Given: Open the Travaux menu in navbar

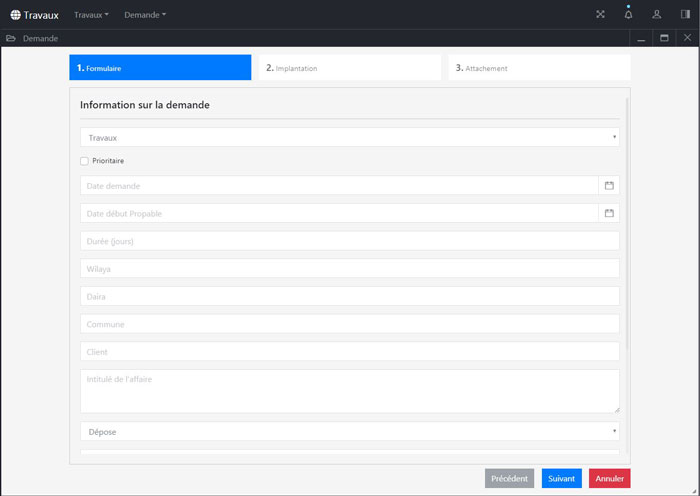Looking at the screenshot, I should tap(91, 15).
